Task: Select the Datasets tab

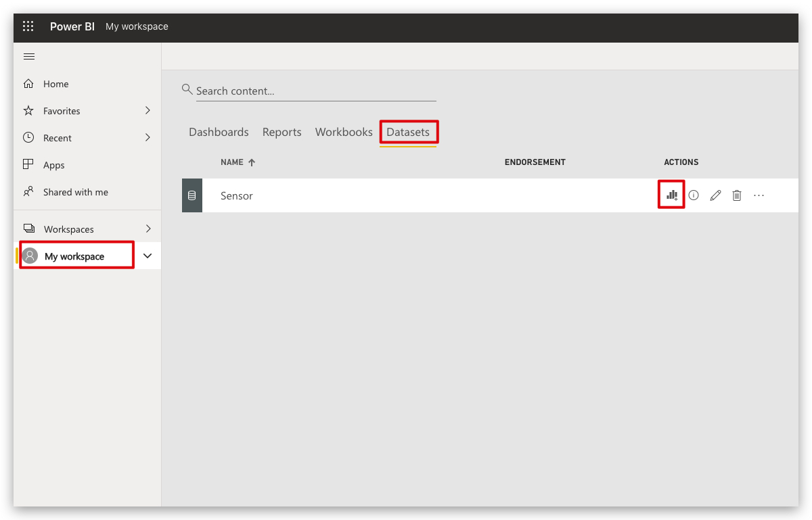Action: (x=408, y=132)
